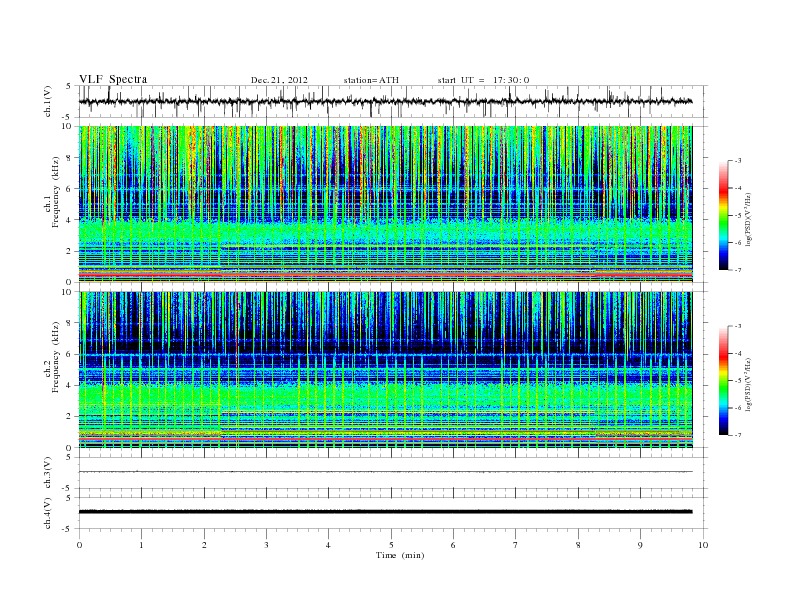Image resolution: width=792 pixels, height=612 pixels.
Task: Click inside the ch.1 spectrogram panel
Action: point(385,204)
